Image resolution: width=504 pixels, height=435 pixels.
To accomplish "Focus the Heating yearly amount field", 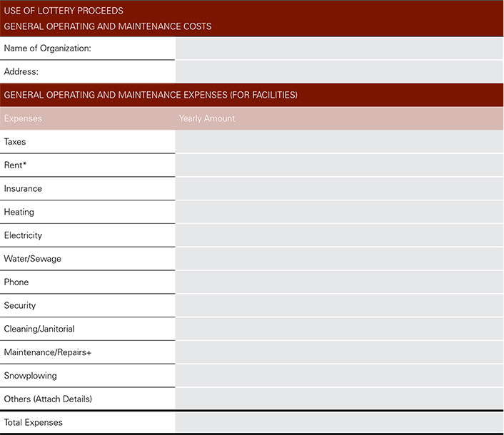I will click(x=339, y=212).
